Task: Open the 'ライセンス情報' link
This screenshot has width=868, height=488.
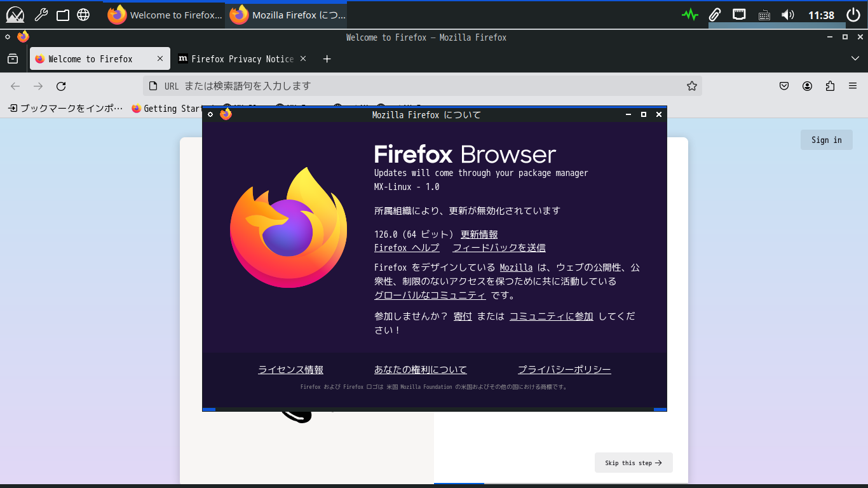Action: tap(290, 370)
